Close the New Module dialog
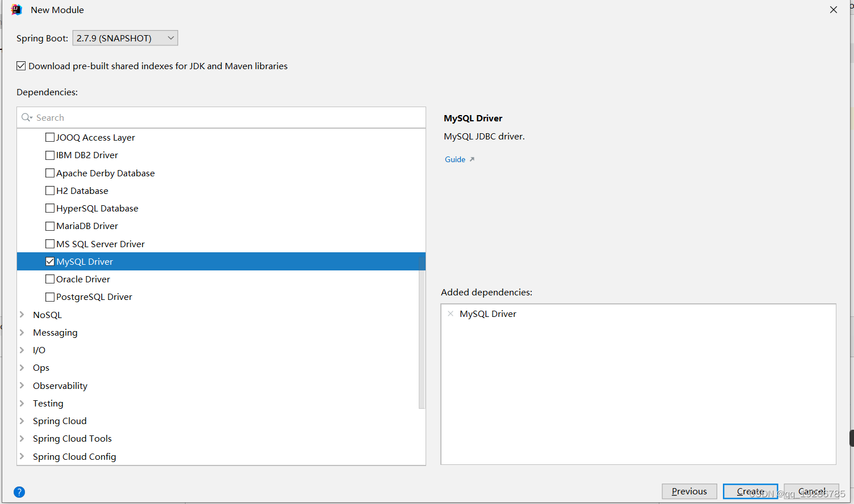The height and width of the screenshot is (504, 854). coord(834,10)
